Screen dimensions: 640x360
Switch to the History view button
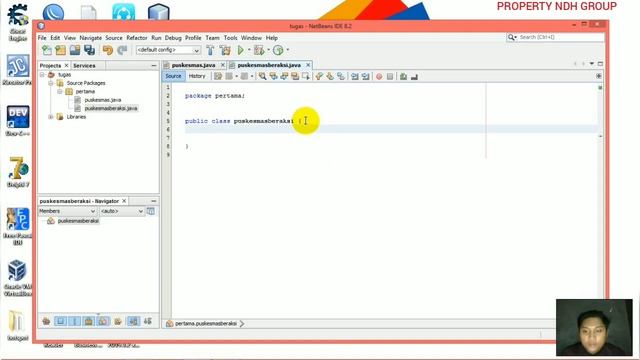pyautogui.click(x=197, y=76)
